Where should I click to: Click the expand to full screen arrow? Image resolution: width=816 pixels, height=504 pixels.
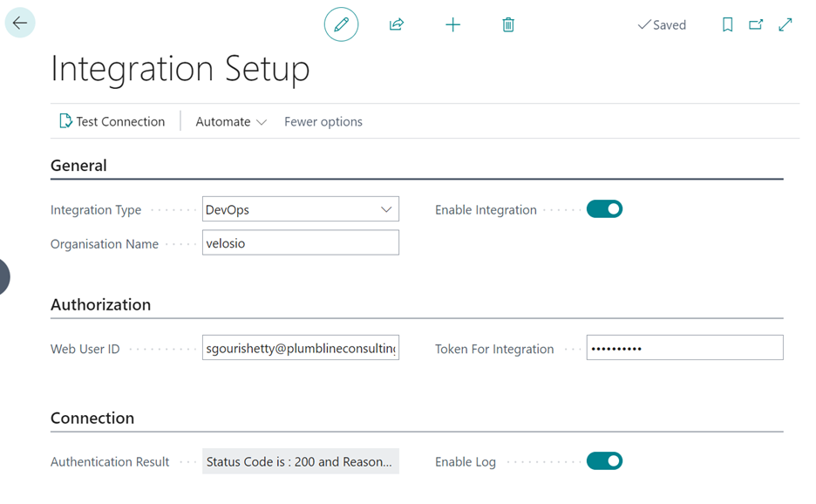tap(785, 24)
